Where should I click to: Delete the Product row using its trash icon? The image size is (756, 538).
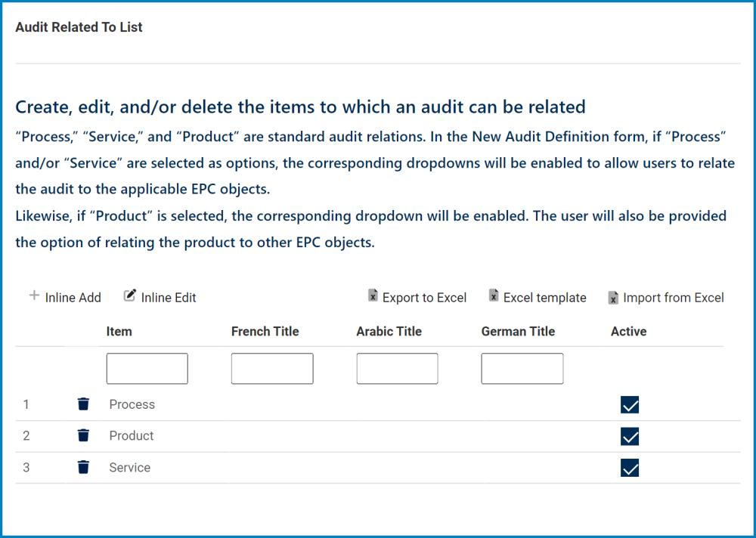[83, 436]
